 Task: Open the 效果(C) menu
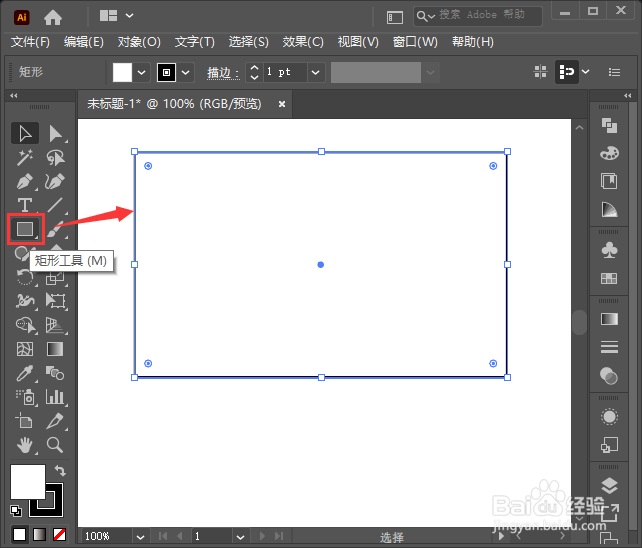click(303, 42)
